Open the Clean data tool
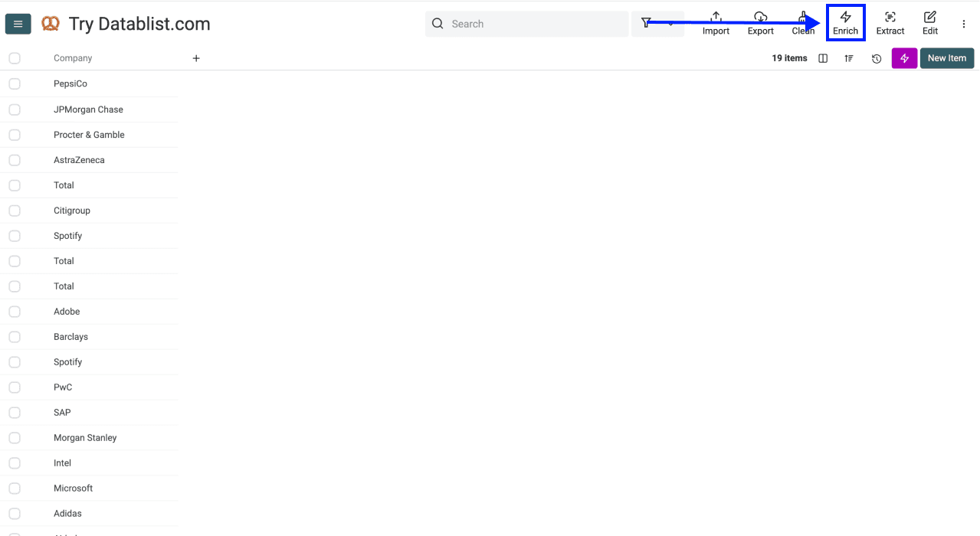Image resolution: width=980 pixels, height=536 pixels. tap(802, 22)
